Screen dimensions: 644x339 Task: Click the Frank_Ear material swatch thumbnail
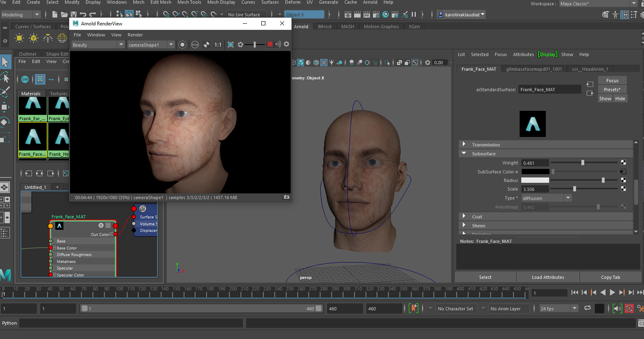(33, 106)
